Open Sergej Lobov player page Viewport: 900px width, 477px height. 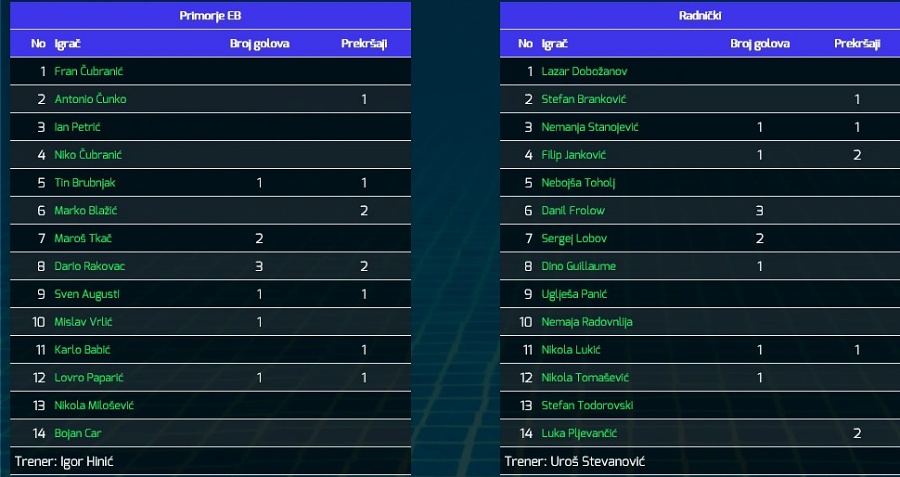(x=574, y=238)
